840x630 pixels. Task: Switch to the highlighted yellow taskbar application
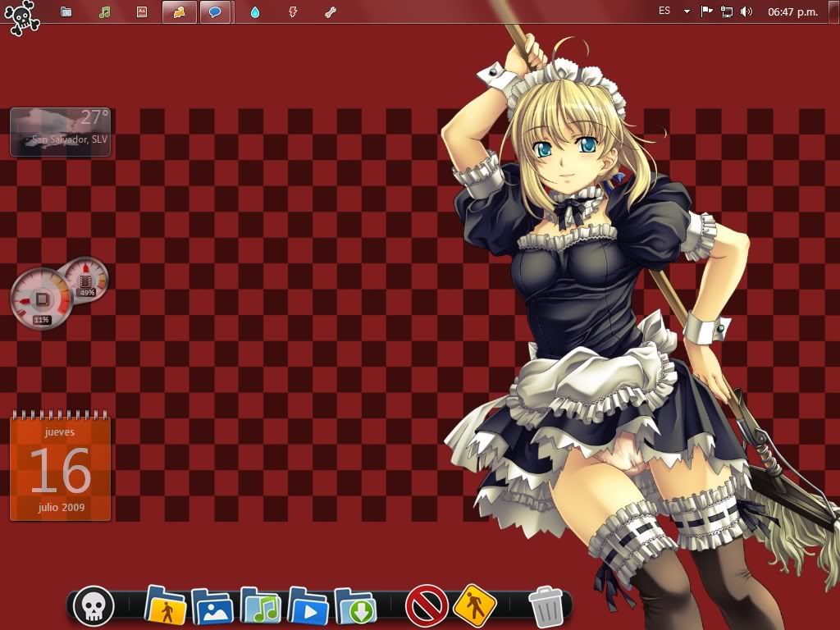179,11
